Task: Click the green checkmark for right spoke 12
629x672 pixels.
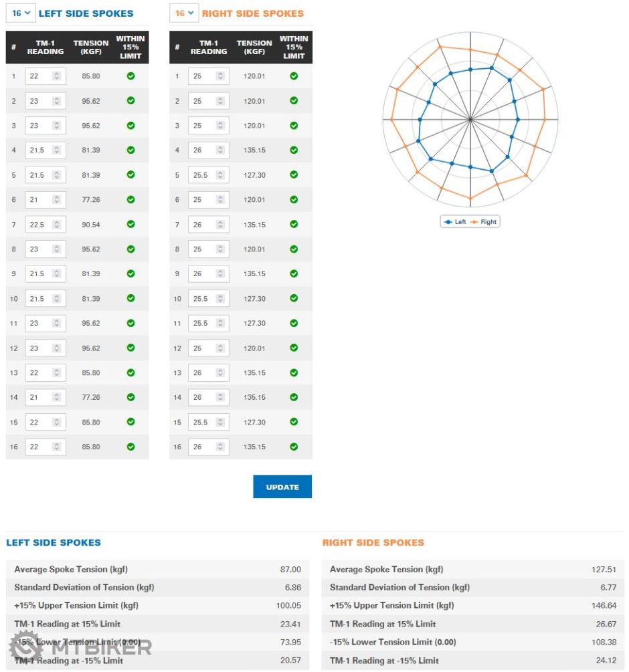Action: point(294,348)
